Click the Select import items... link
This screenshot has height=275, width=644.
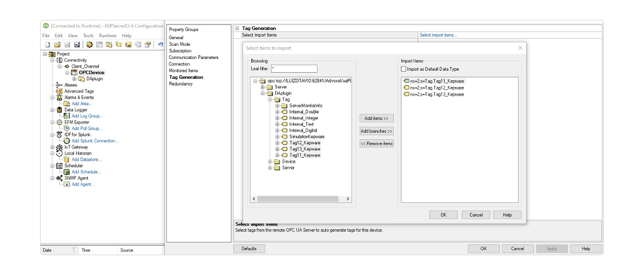pos(438,35)
